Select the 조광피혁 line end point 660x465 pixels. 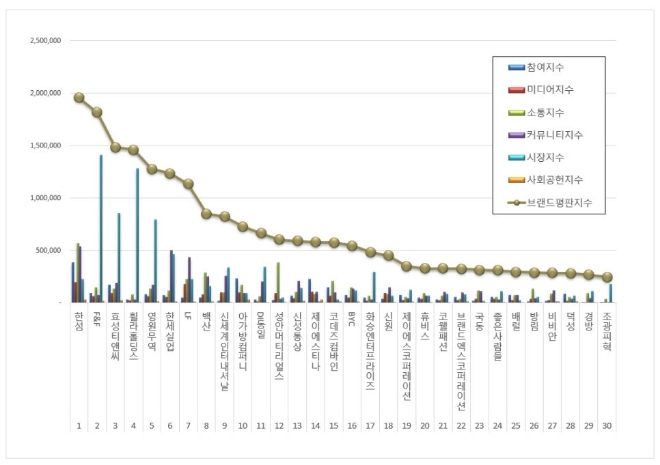pyautogui.click(x=607, y=277)
